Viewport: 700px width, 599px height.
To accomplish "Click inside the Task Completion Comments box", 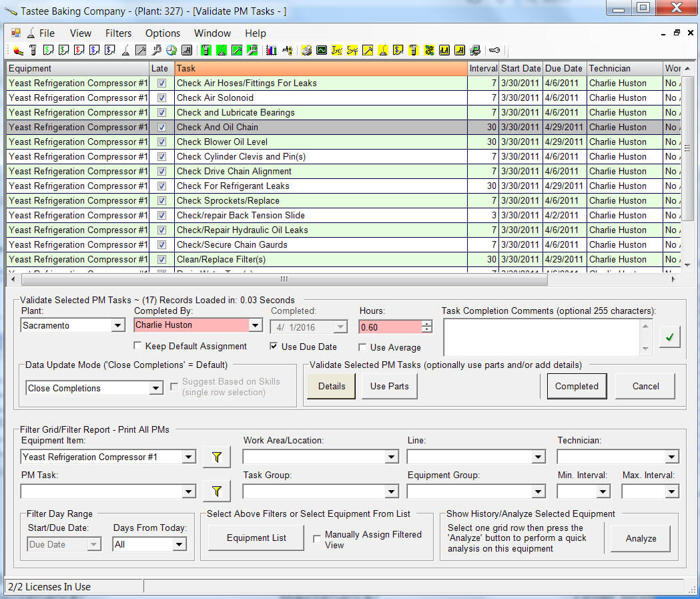I will [543, 337].
